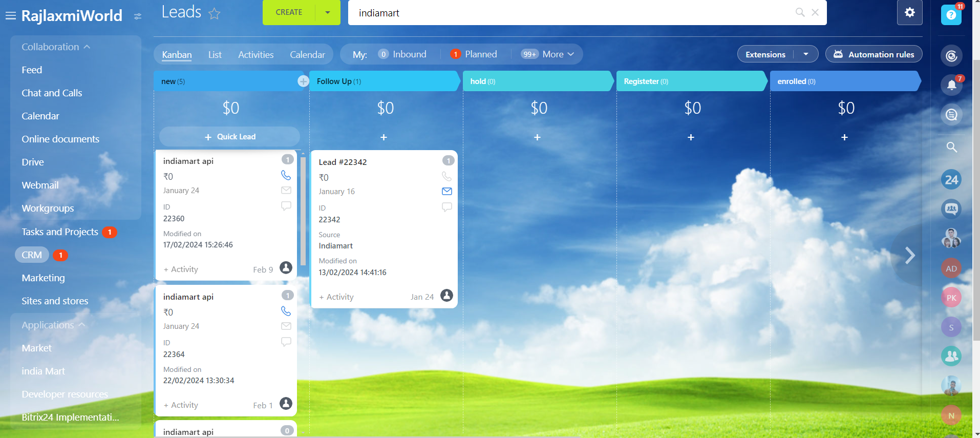The image size is (980, 438).
Task: Open the Calendar view tab
Action: point(307,55)
